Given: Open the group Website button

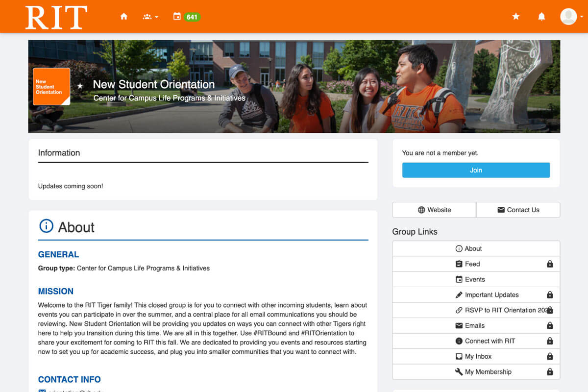Looking at the screenshot, I should pos(434,210).
